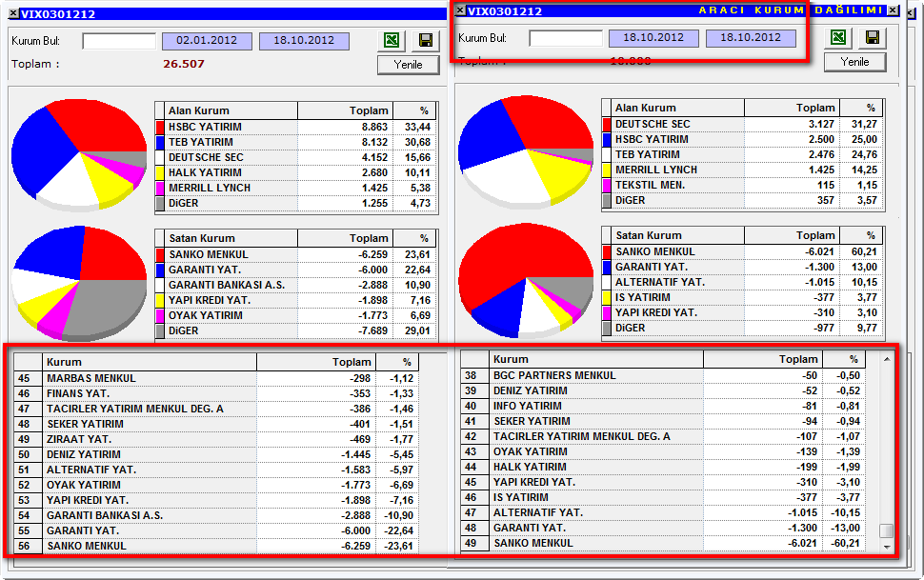Click Yenile button in right window

click(855, 62)
